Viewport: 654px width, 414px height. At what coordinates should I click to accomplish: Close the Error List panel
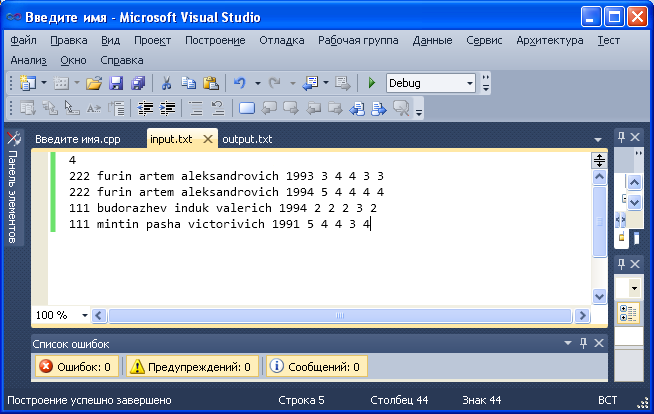599,343
